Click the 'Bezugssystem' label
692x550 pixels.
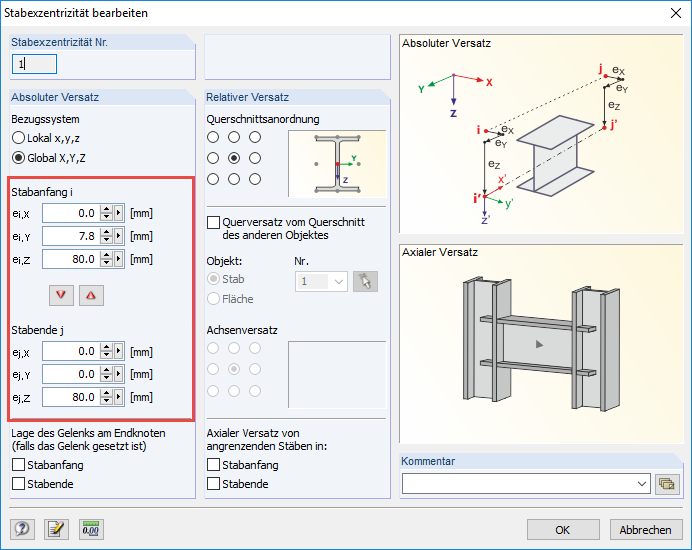45,119
